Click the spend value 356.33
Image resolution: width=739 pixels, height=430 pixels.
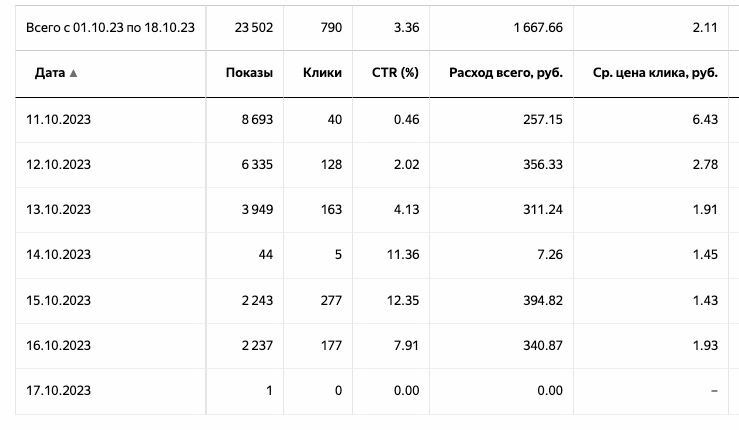[x=541, y=164]
